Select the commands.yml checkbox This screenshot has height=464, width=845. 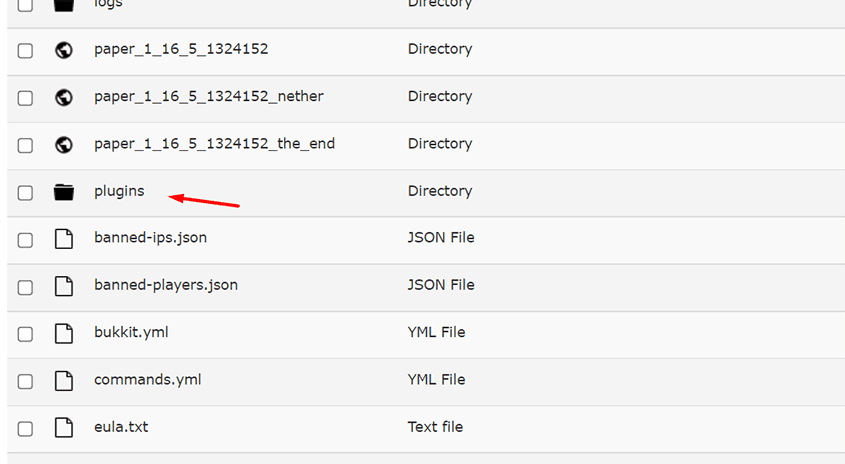(x=25, y=382)
